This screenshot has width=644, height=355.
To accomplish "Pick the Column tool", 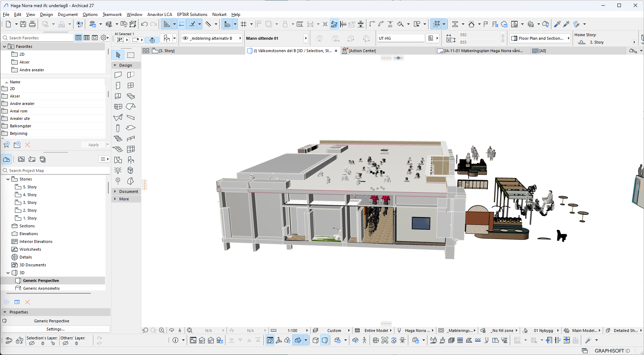I will pos(118,128).
